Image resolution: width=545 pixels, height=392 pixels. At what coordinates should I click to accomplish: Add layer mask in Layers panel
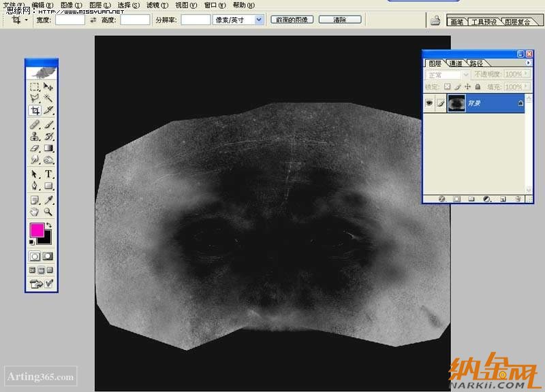point(456,199)
